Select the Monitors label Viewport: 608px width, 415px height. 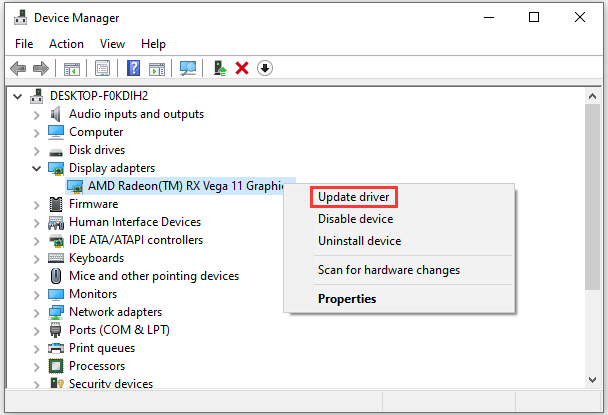coord(93,294)
